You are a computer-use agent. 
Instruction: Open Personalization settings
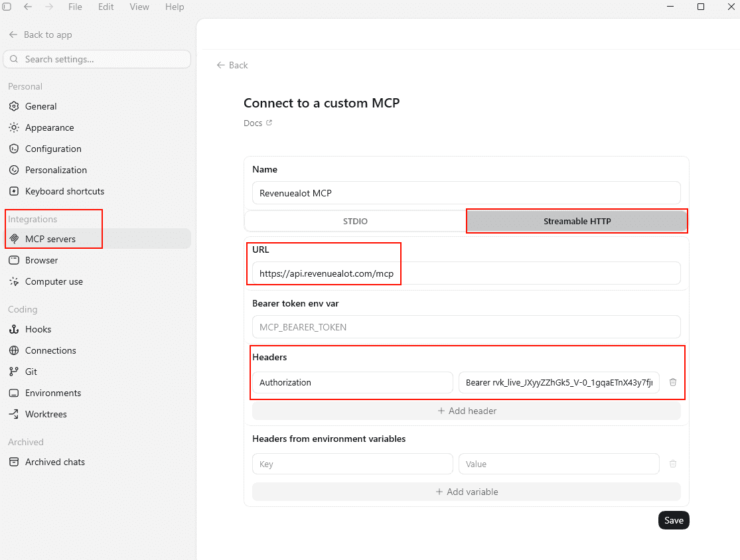pos(97,170)
